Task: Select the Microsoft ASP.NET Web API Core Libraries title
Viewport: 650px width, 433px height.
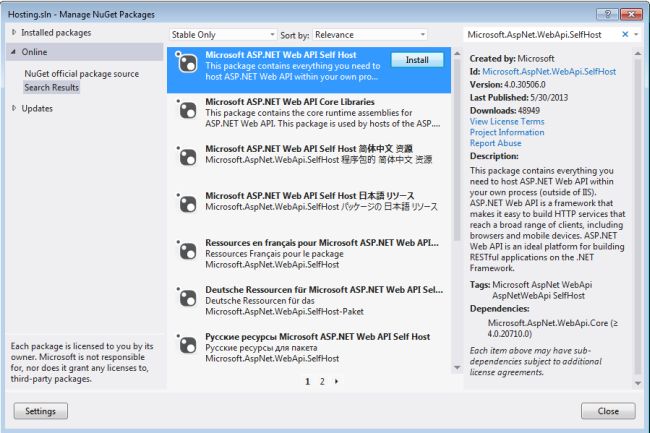Action: (x=290, y=102)
